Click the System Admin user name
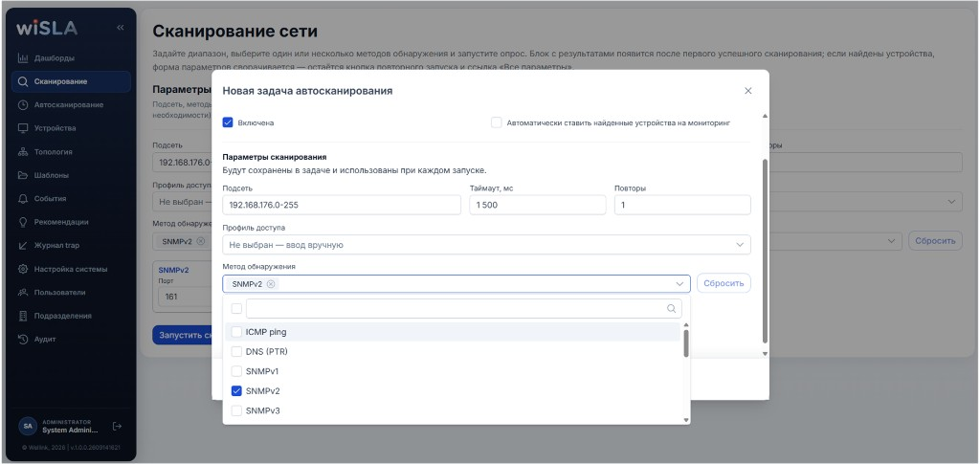 point(71,431)
